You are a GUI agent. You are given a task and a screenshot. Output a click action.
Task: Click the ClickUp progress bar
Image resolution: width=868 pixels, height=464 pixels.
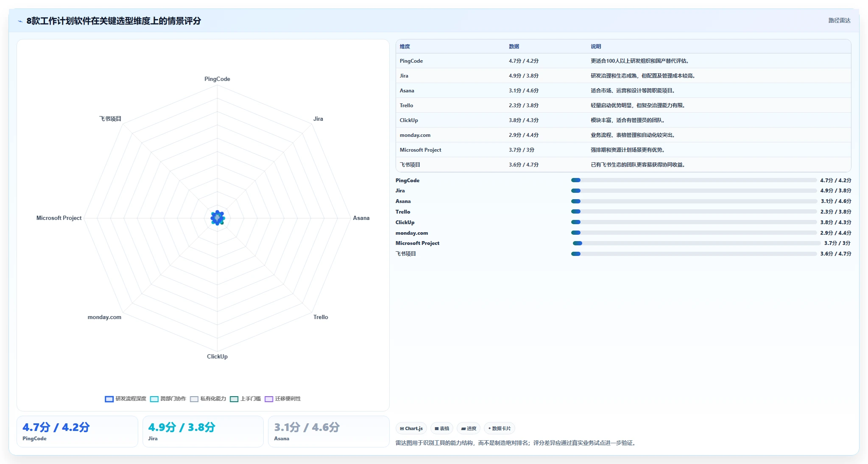click(x=694, y=222)
